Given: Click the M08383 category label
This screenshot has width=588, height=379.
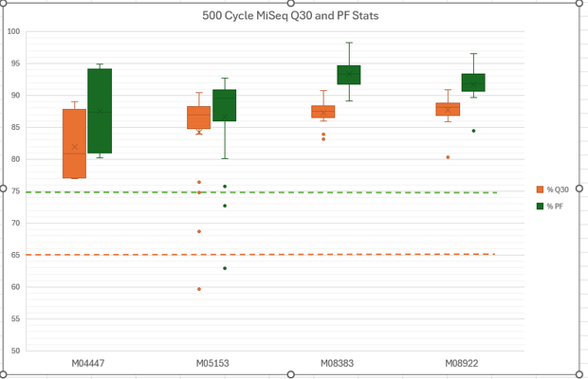Looking at the screenshot, I should coord(337,363).
